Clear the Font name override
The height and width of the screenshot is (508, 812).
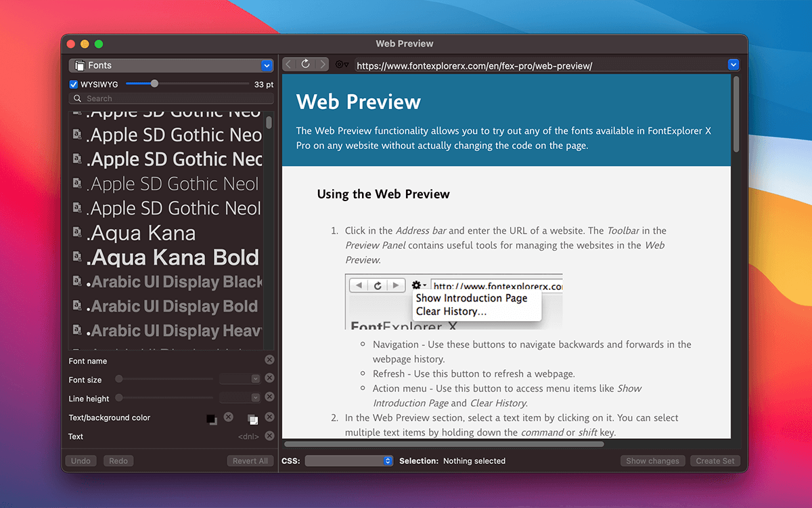[269, 360]
